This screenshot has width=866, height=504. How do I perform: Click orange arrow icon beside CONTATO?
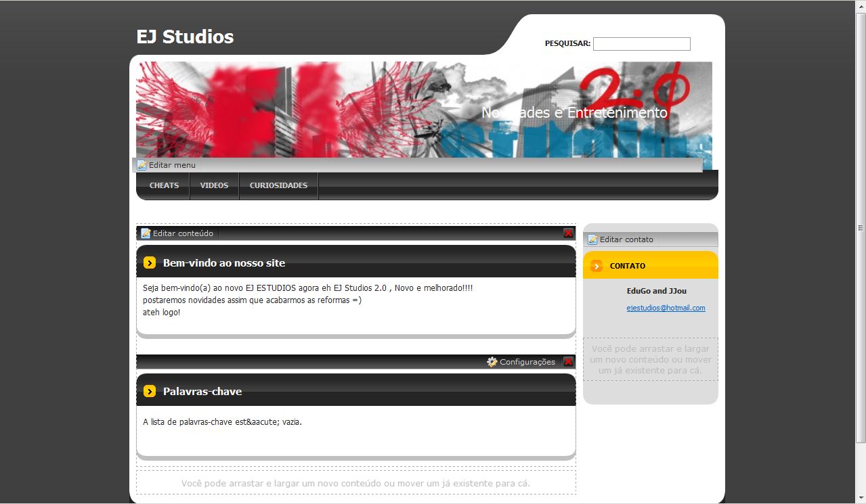pyautogui.click(x=596, y=266)
